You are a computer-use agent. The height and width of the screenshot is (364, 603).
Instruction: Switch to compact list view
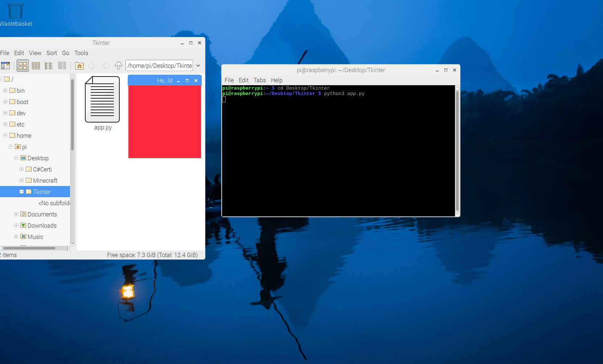(49, 65)
